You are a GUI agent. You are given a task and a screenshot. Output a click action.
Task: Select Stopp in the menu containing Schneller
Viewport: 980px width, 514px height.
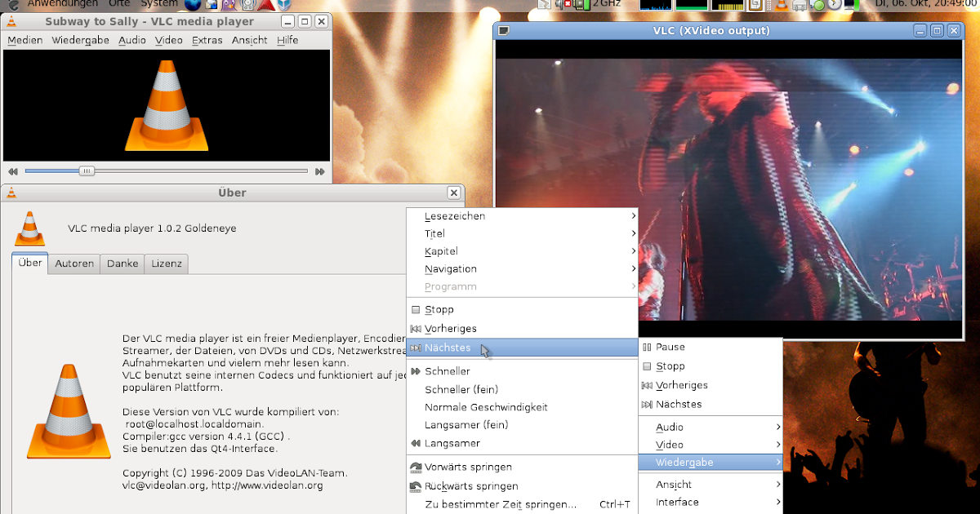523,310
